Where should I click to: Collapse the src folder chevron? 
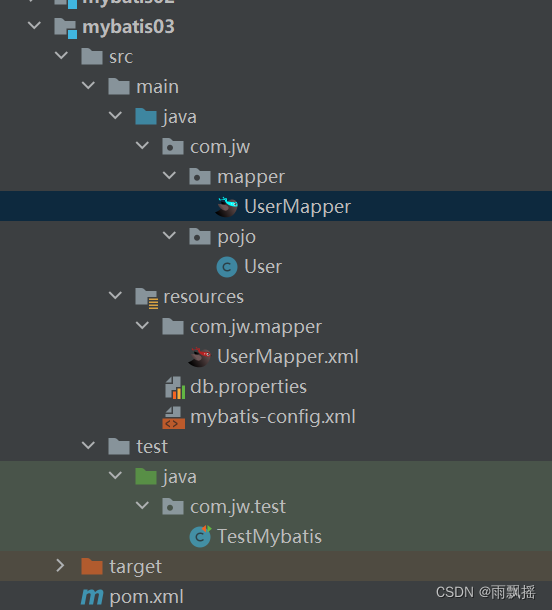click(x=61, y=55)
